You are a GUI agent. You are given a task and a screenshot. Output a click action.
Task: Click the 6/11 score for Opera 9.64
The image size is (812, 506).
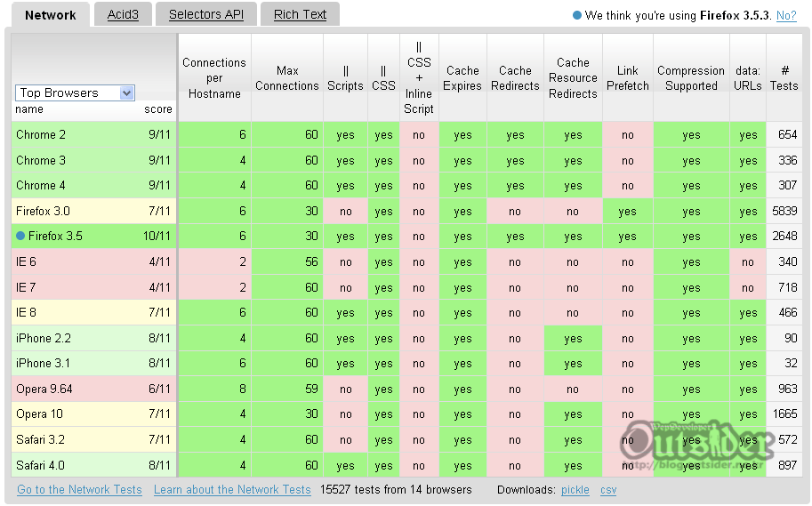(159, 389)
